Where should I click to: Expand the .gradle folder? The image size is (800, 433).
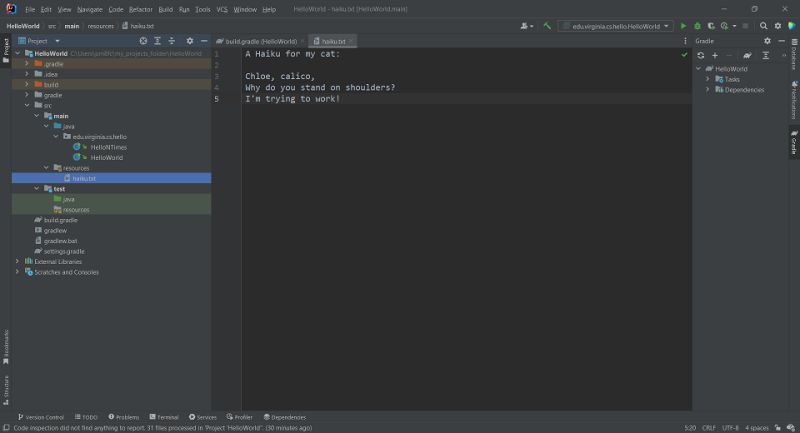pos(27,64)
